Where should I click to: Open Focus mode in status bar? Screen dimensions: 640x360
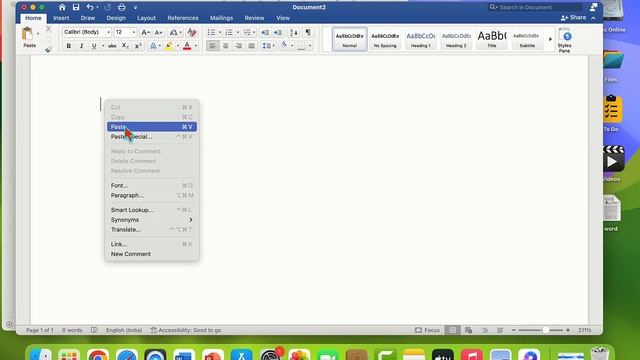(427, 330)
